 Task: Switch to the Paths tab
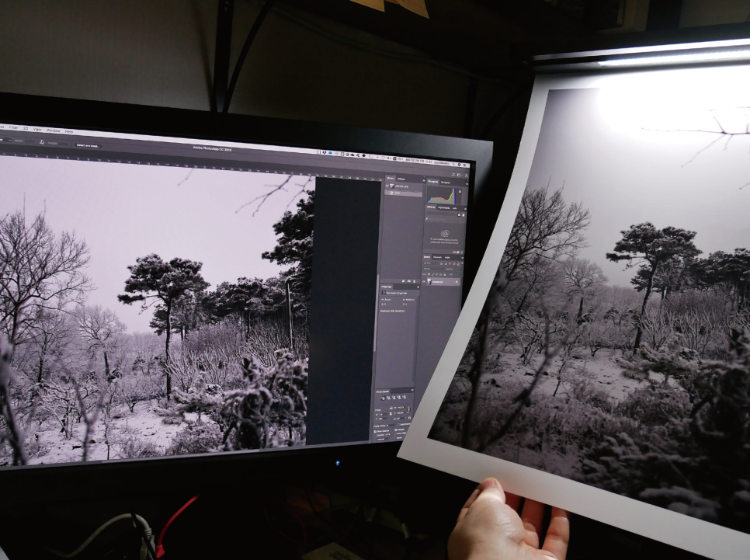pyautogui.click(x=447, y=258)
